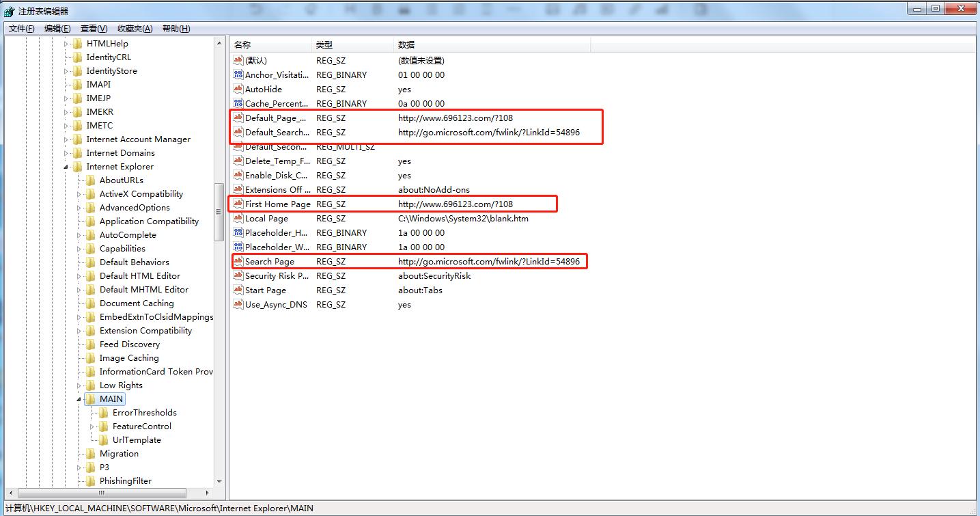Select the AboutURLs folder icon
Image resolution: width=980 pixels, height=516 pixels.
(90, 180)
